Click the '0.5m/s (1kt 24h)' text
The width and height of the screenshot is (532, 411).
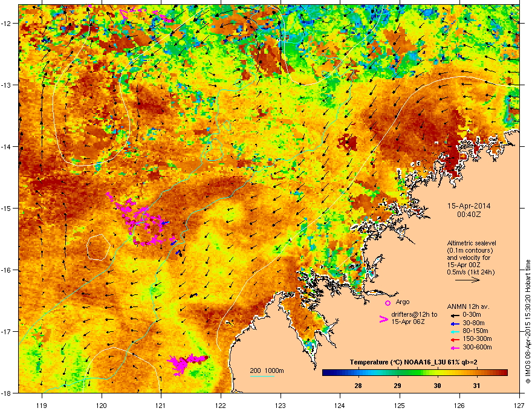point(471,272)
